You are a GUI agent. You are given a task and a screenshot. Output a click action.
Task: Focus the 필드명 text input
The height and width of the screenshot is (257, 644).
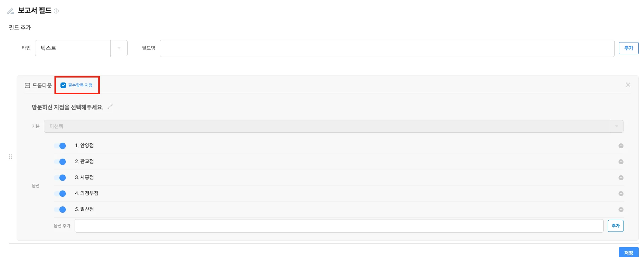click(x=387, y=48)
